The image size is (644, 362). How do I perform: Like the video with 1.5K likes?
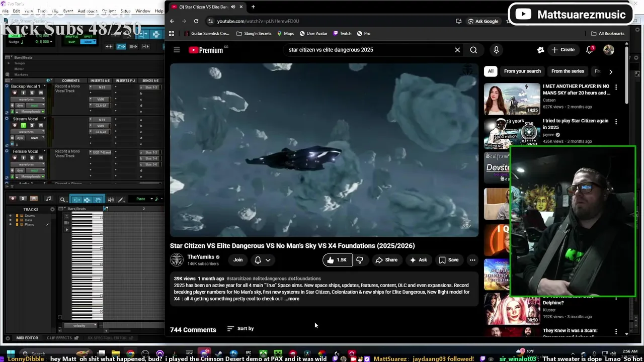coord(337,260)
